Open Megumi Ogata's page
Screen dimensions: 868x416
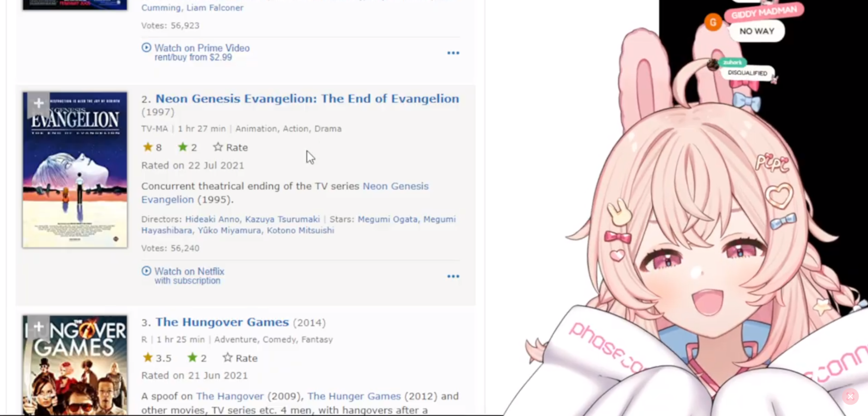tap(388, 219)
